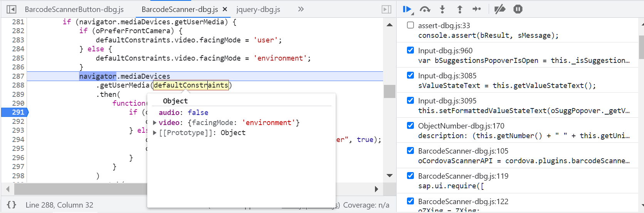This screenshot has width=644, height=213.
Task: Step out of current function
Action: 459,9
